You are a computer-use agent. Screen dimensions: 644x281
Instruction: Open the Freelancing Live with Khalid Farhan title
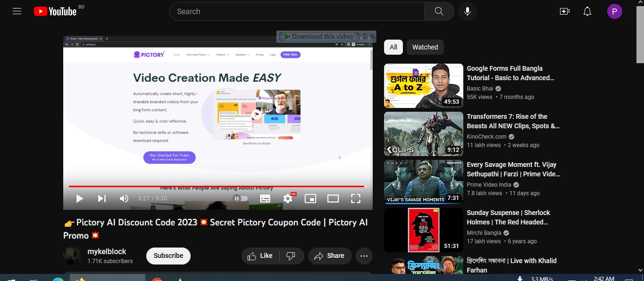511,265
